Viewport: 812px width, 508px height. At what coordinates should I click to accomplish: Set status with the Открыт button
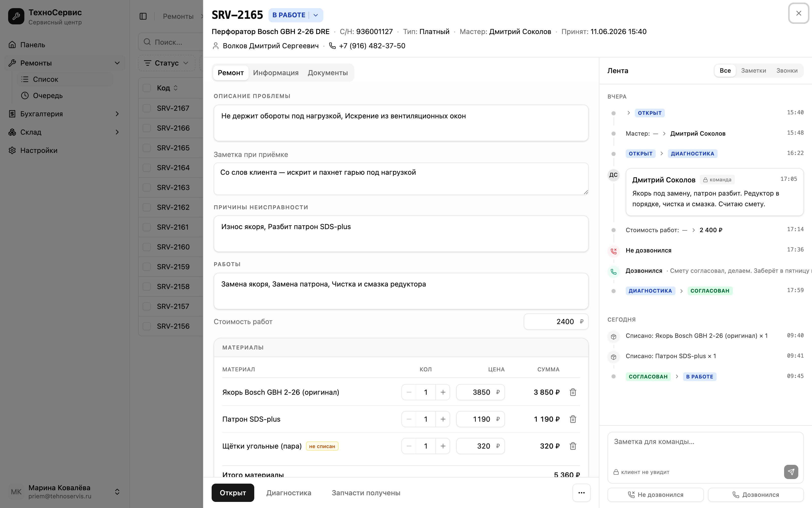click(233, 493)
